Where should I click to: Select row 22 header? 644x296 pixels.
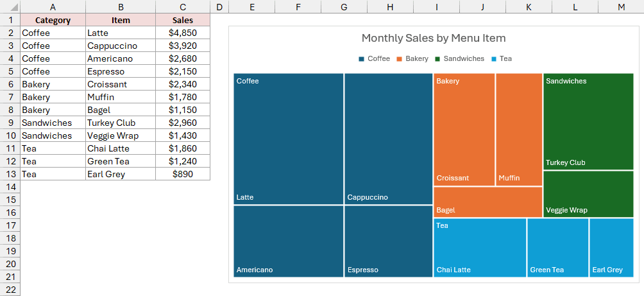click(10, 290)
